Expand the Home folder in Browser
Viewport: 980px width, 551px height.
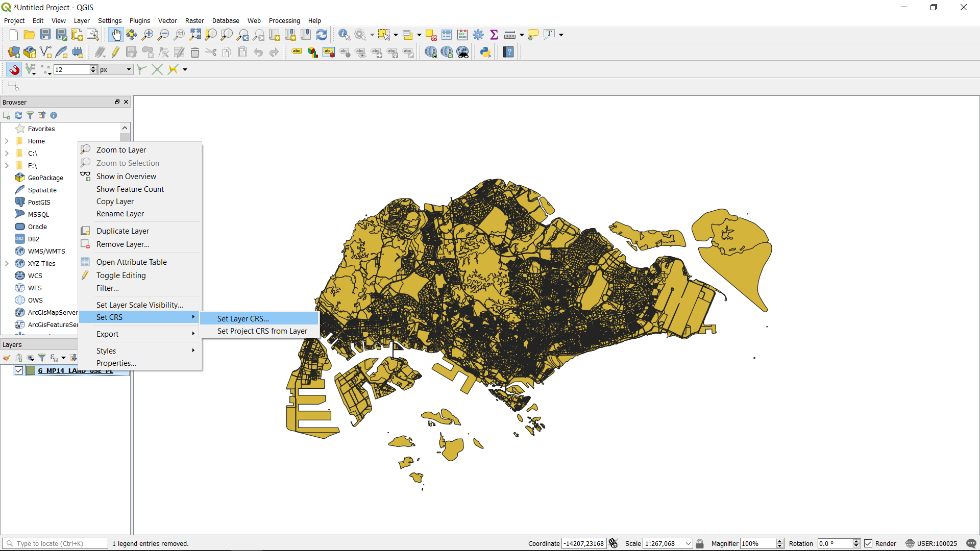pyautogui.click(x=7, y=141)
